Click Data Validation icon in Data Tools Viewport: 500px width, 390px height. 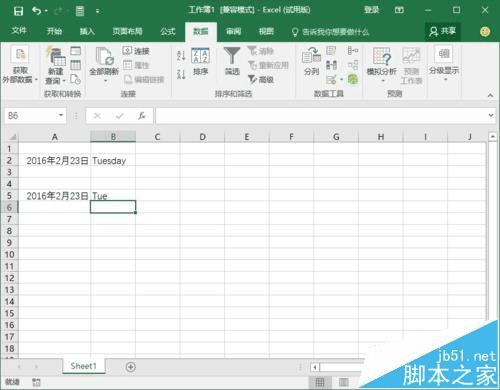(x=331, y=79)
